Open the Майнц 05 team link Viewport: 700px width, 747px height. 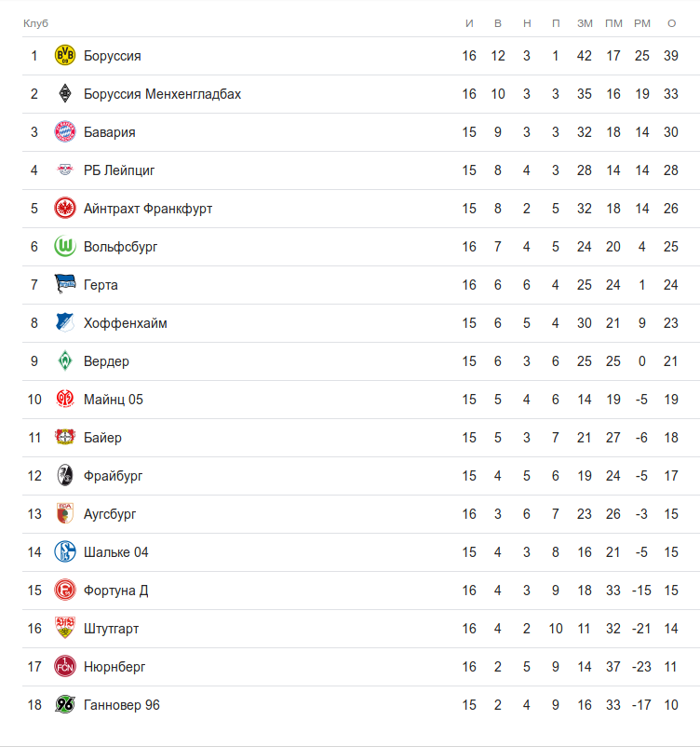(113, 400)
